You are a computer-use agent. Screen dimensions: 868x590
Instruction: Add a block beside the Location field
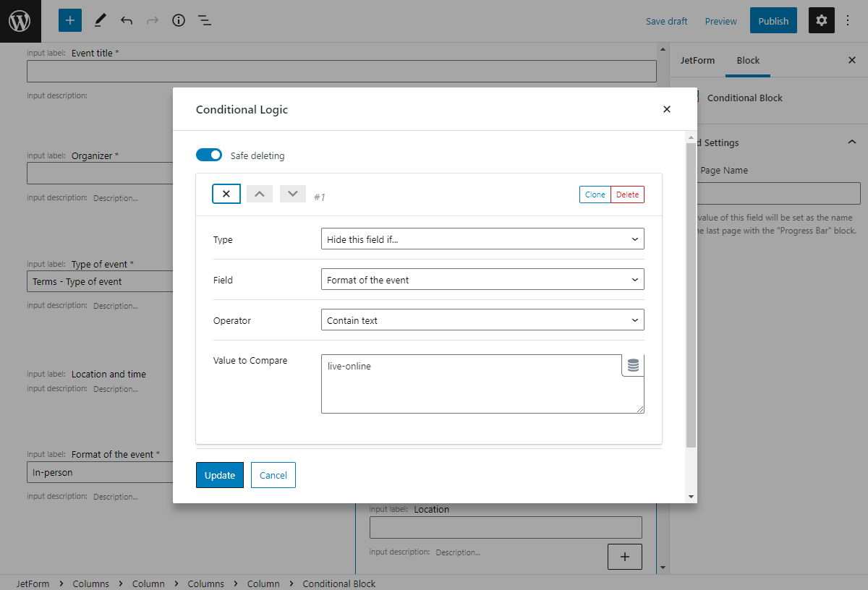(x=624, y=556)
